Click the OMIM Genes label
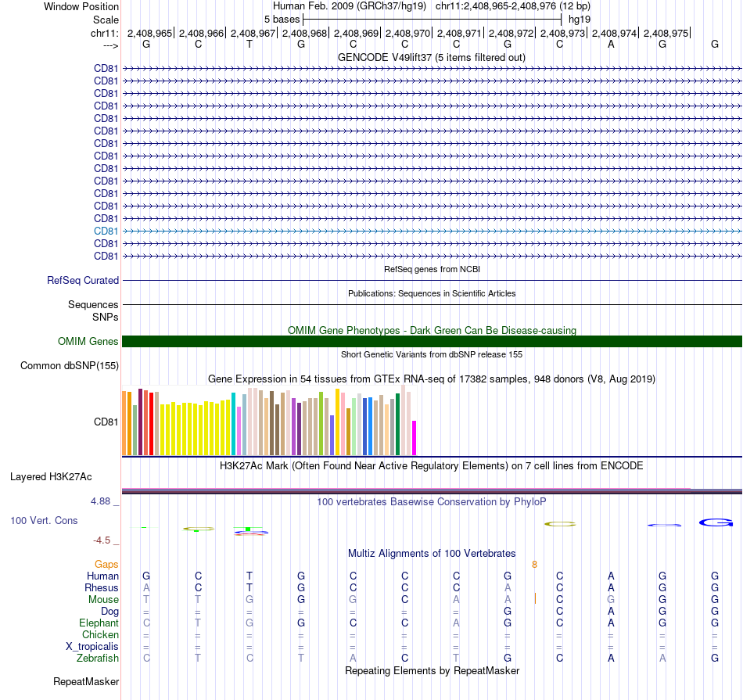The width and height of the screenshot is (743, 700). click(x=88, y=341)
